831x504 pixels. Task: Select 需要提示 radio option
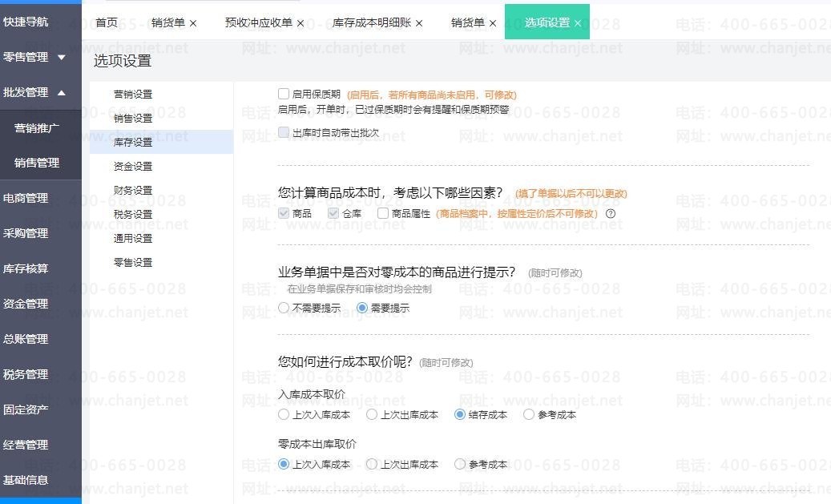pyautogui.click(x=362, y=308)
